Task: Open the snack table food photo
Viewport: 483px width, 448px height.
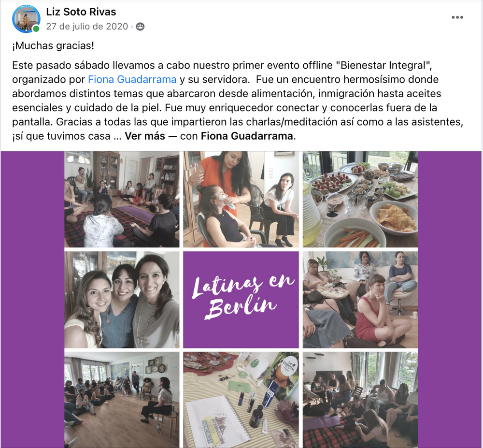Action: pos(360,199)
